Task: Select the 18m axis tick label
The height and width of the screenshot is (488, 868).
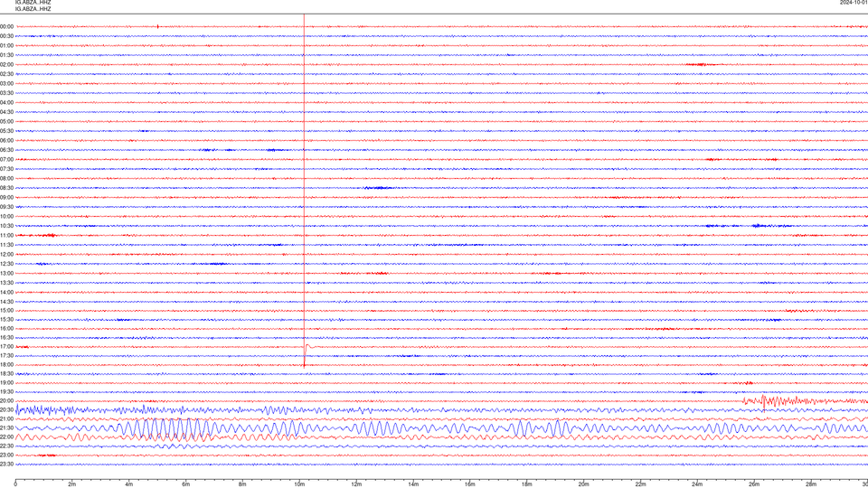Action: [x=526, y=484]
